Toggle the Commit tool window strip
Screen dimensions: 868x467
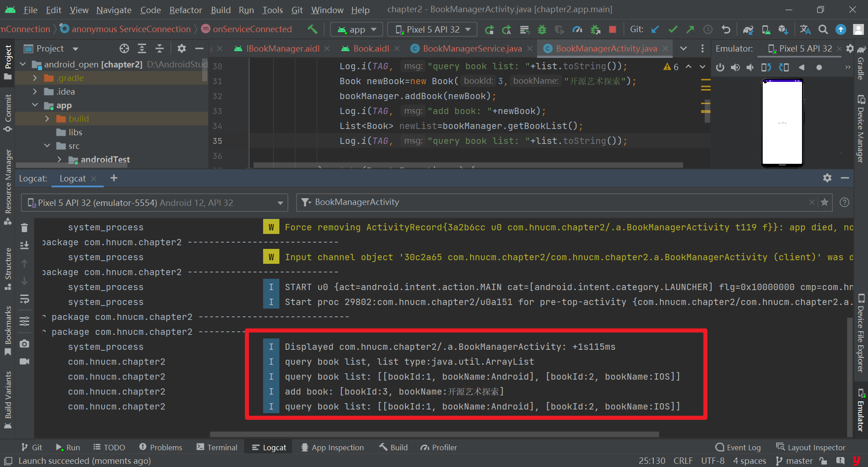coord(8,113)
